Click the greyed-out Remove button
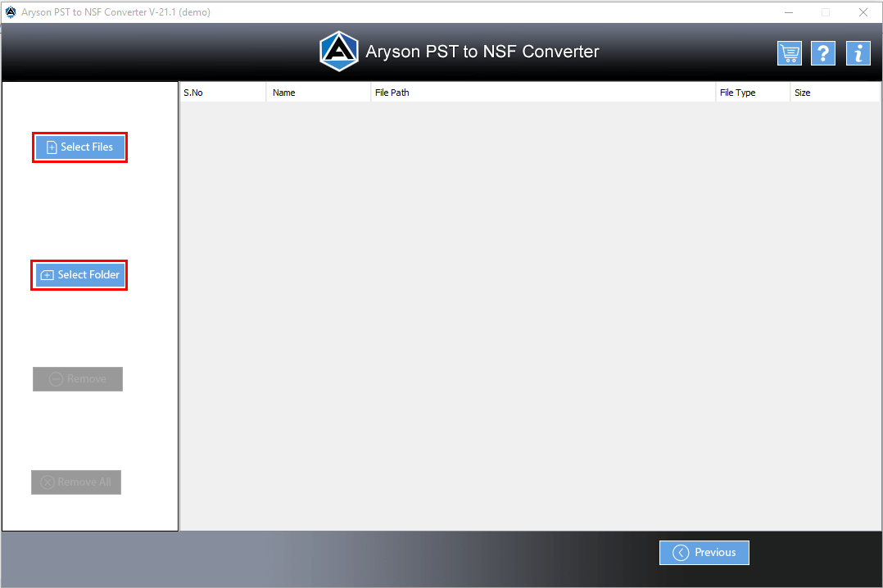Viewport: 883px width, 588px height. click(x=78, y=379)
